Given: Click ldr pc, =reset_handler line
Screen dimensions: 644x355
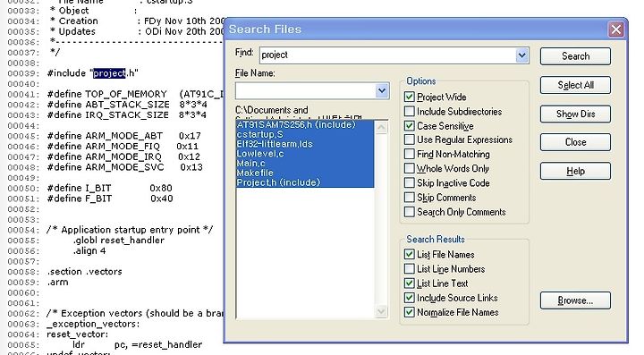Looking at the screenshot, I should (x=138, y=345).
